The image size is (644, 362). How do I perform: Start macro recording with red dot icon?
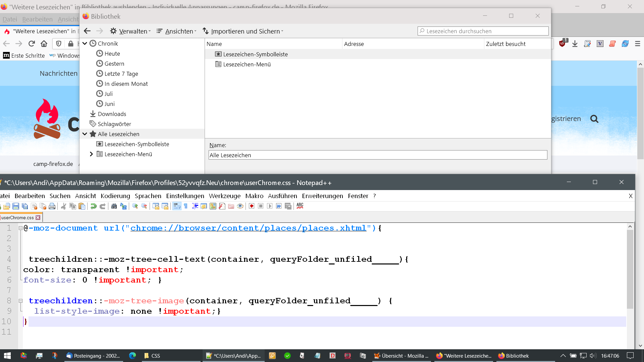[x=252, y=206]
